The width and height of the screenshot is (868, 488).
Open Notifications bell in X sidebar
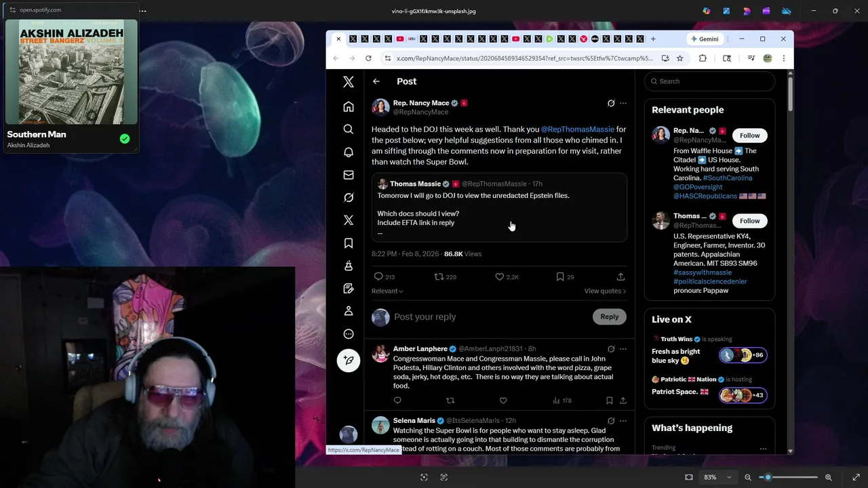pos(349,152)
